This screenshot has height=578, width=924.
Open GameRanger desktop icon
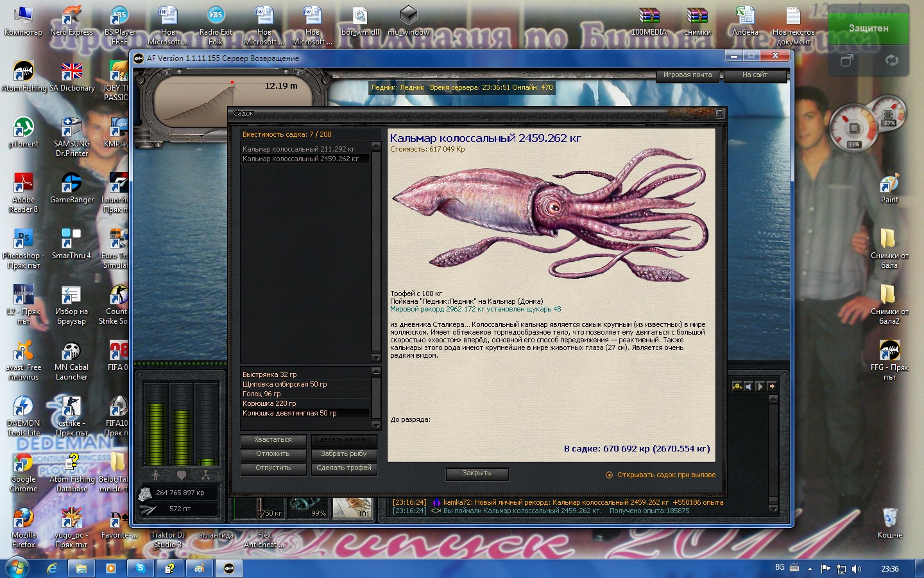click(x=71, y=188)
